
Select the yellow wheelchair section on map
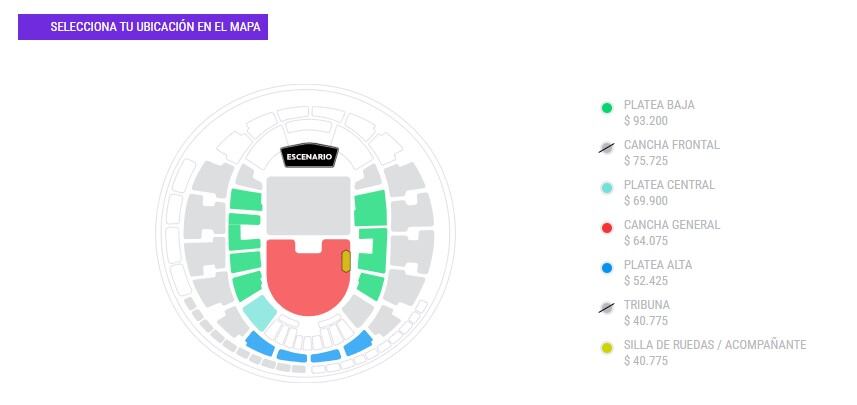pos(346,261)
